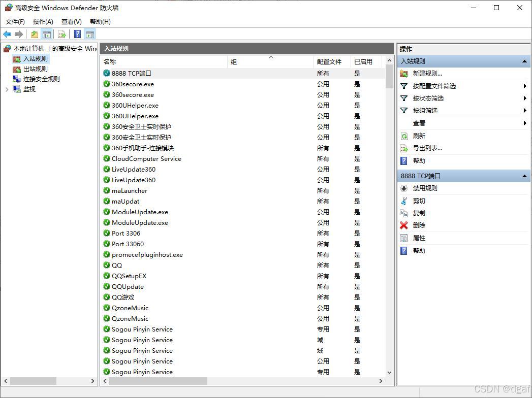The height and width of the screenshot is (398, 532).
Task: Select the root 本地计算机 node
Action: click(x=55, y=49)
